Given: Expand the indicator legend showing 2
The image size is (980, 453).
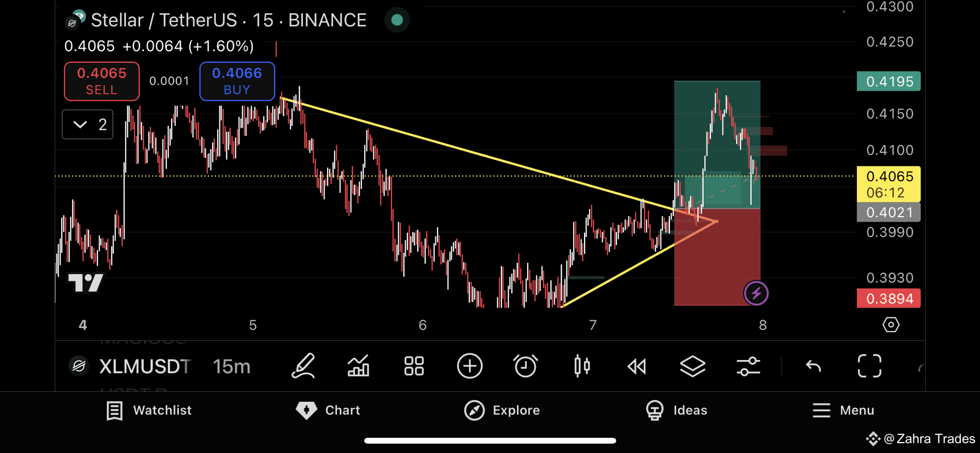Looking at the screenshot, I should [x=87, y=125].
